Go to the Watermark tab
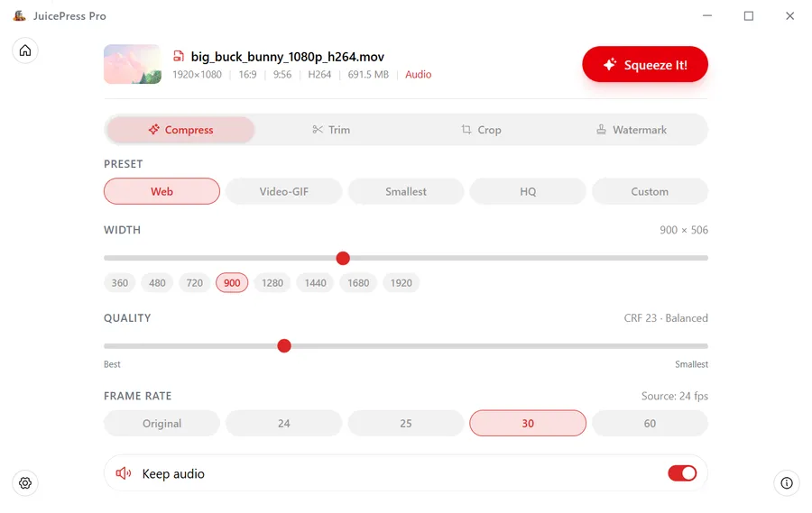812x513 pixels. click(632, 130)
